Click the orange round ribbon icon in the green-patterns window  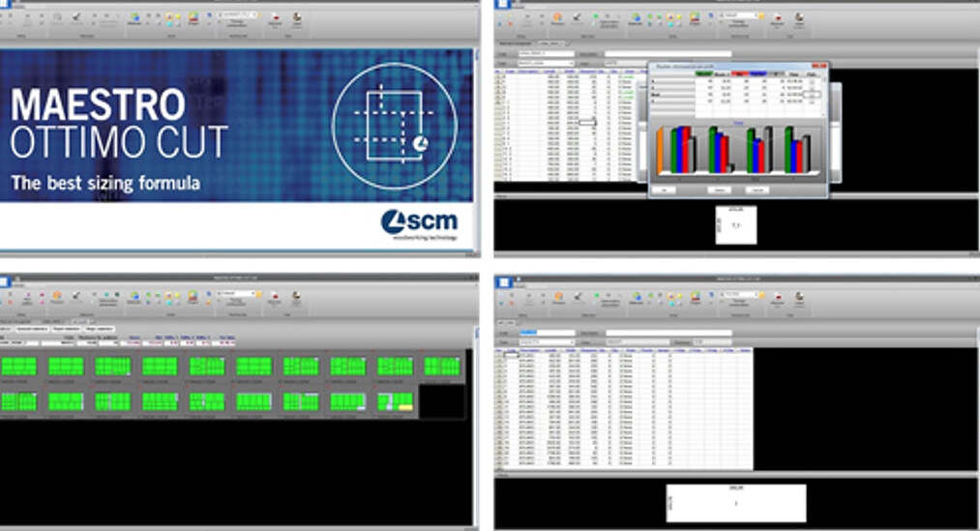[x=57, y=296]
